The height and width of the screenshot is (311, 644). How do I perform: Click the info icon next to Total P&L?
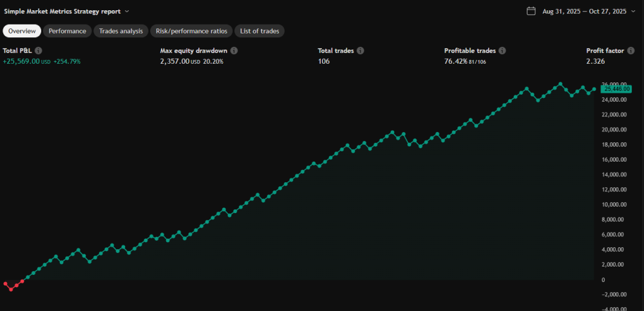click(39, 50)
